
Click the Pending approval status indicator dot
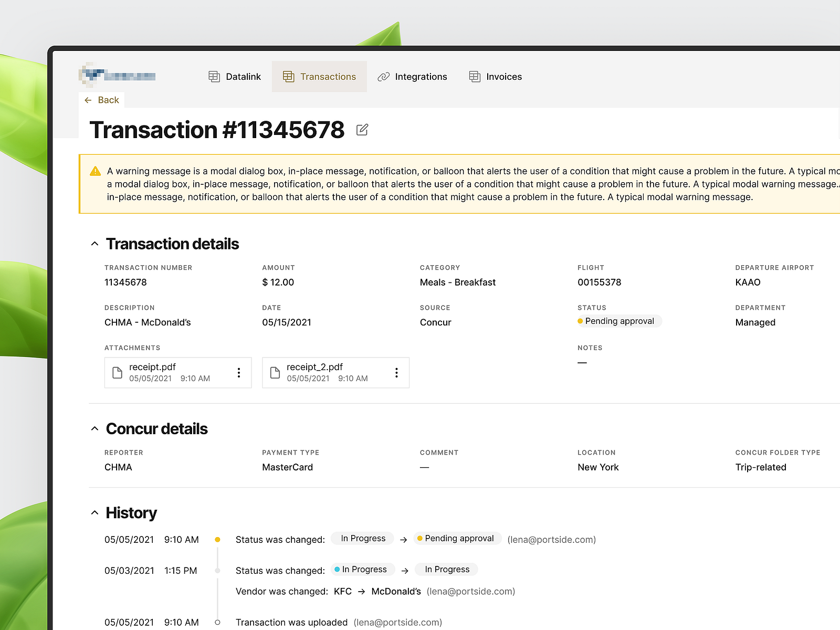[x=580, y=321]
